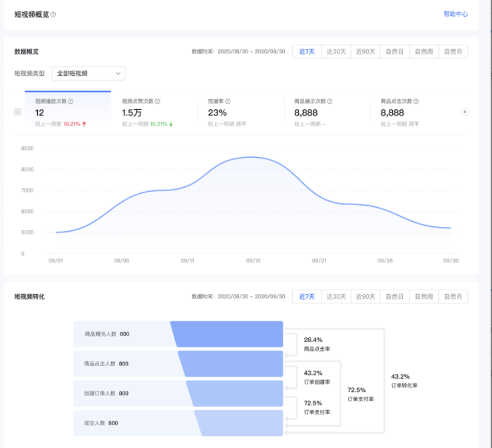Screen dimensions: 492x448
Task: Select the 视频点赞次数 metric card
Action: pyautogui.click(x=154, y=112)
